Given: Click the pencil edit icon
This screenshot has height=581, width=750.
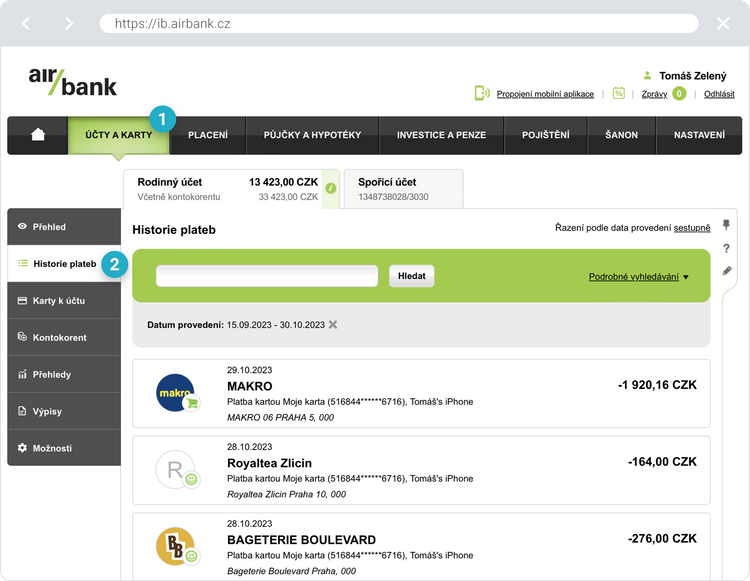Looking at the screenshot, I should click(726, 271).
